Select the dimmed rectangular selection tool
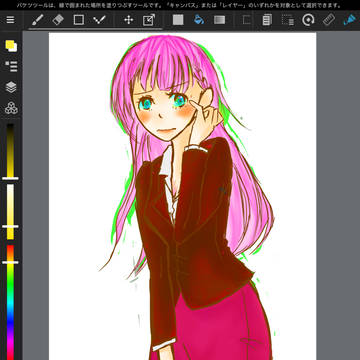 (x=246, y=20)
